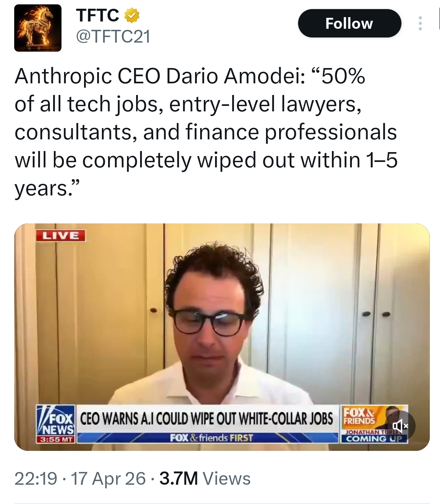
Task: Click the TFTC display name
Action: 98,15
